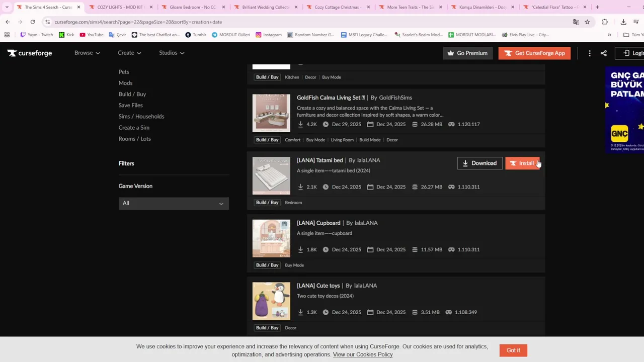Select Create a Sim category
644x362 pixels.
pyautogui.click(x=134, y=127)
